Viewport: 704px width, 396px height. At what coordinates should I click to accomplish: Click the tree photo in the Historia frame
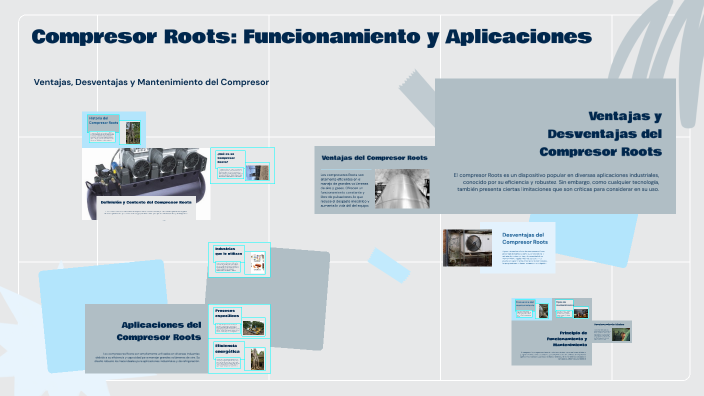point(132,133)
